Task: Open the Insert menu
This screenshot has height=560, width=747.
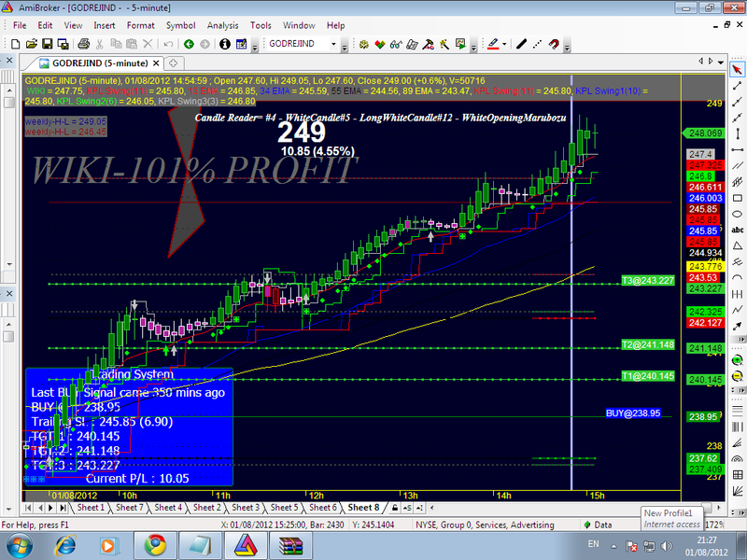Action: [105, 25]
